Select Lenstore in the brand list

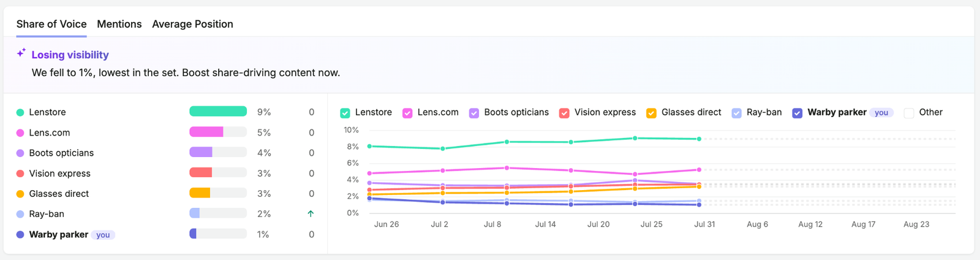47,112
